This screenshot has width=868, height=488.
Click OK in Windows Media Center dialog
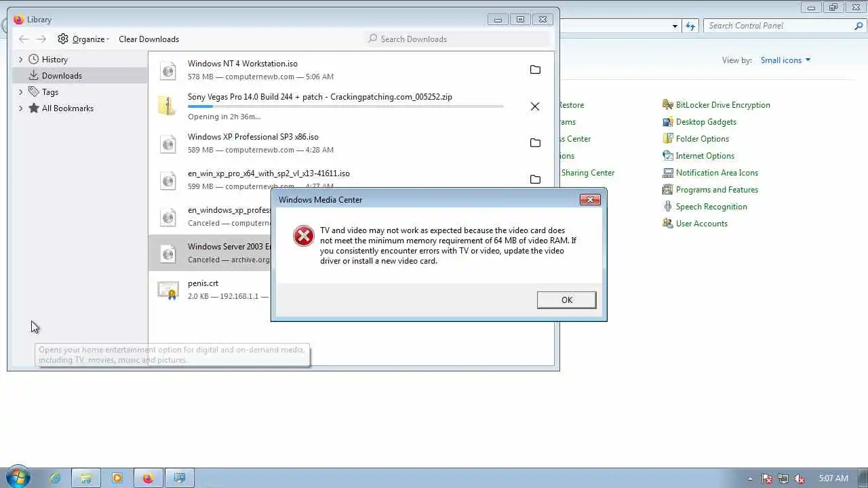click(566, 300)
